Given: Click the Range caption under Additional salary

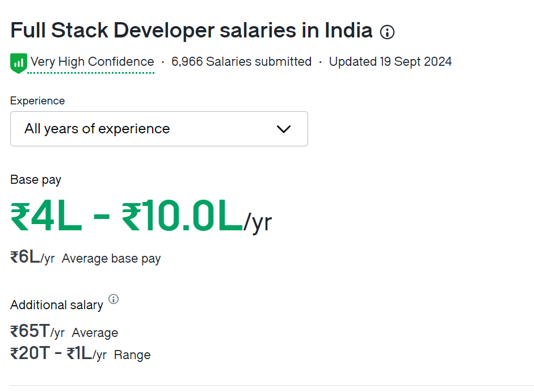Looking at the screenshot, I should click(x=132, y=355).
